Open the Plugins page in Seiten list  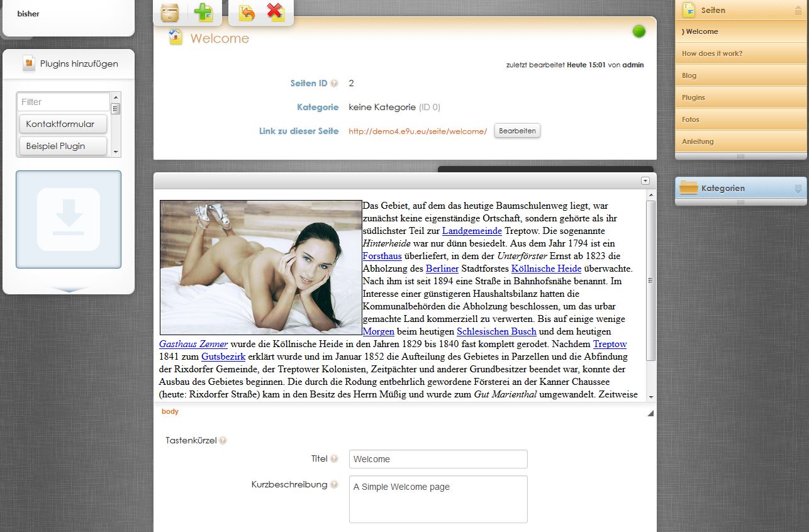(x=741, y=97)
